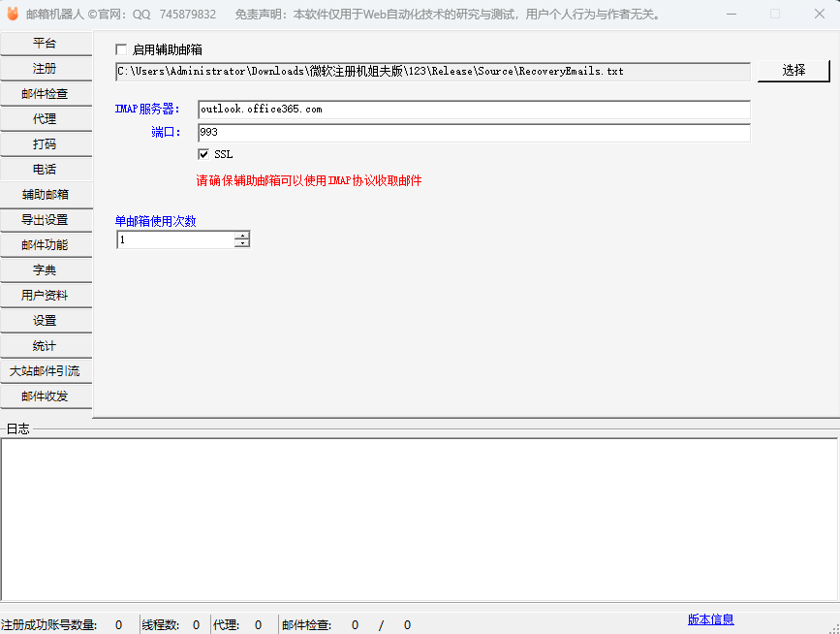This screenshot has width=840, height=634.
Task: Click inside the 日志 log area
Action: tap(420, 519)
